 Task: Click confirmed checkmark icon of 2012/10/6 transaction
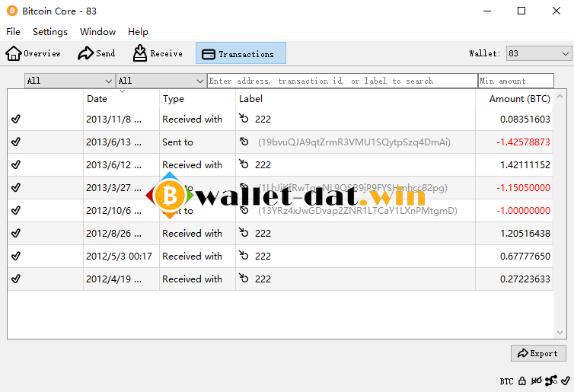coord(16,210)
